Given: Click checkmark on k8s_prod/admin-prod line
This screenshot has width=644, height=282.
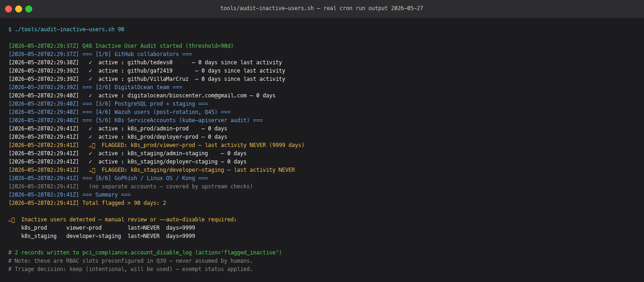Looking at the screenshot, I should coord(91,129).
